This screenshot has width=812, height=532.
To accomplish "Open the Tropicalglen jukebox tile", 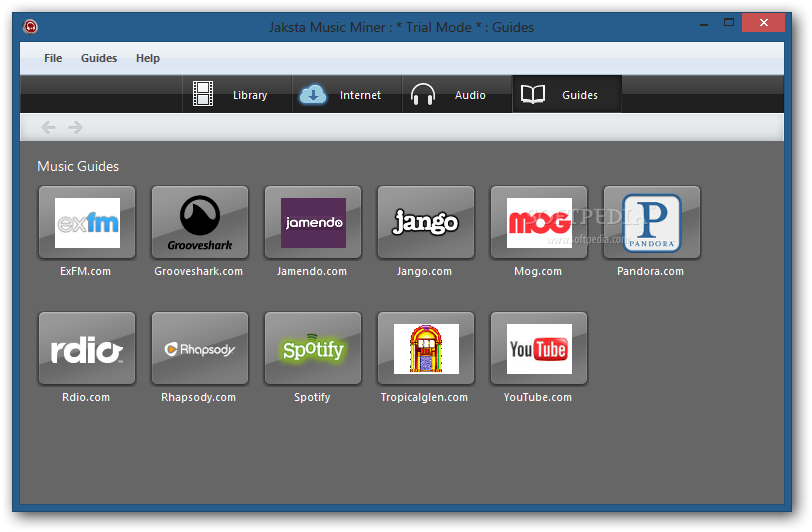I will (426, 348).
